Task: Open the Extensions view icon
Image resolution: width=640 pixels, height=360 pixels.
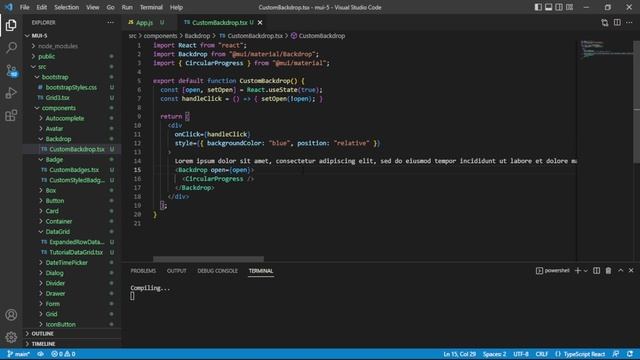Action: [x=11, y=116]
